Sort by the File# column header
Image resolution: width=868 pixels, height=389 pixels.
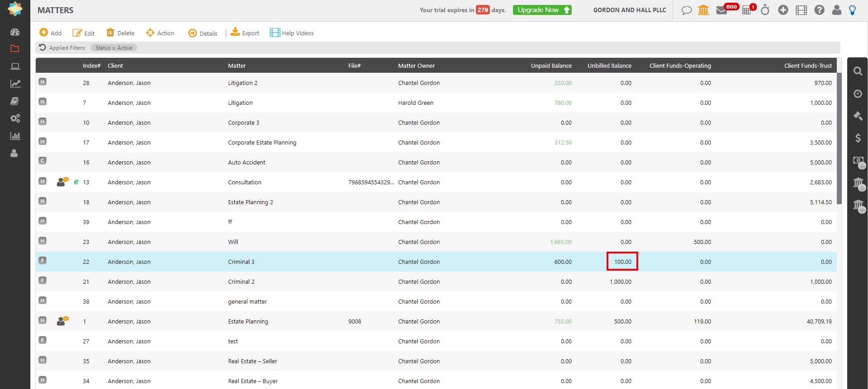click(x=355, y=66)
